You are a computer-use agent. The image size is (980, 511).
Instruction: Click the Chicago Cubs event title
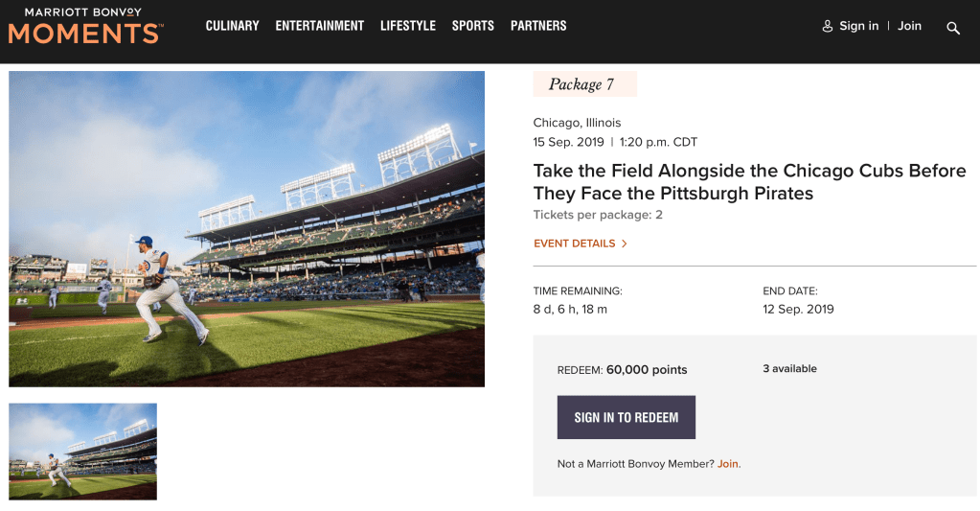click(749, 182)
